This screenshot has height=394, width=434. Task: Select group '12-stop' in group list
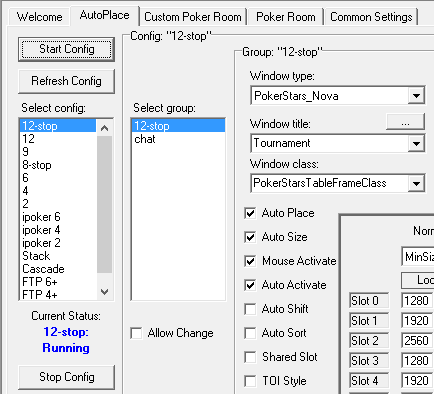click(x=178, y=126)
